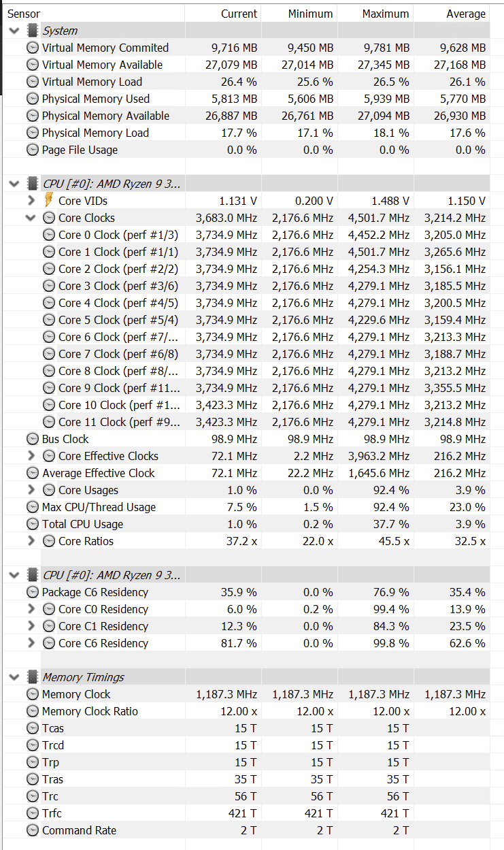The width and height of the screenshot is (504, 850).
Task: Expand the Core C6 Residency node
Action: [31, 643]
